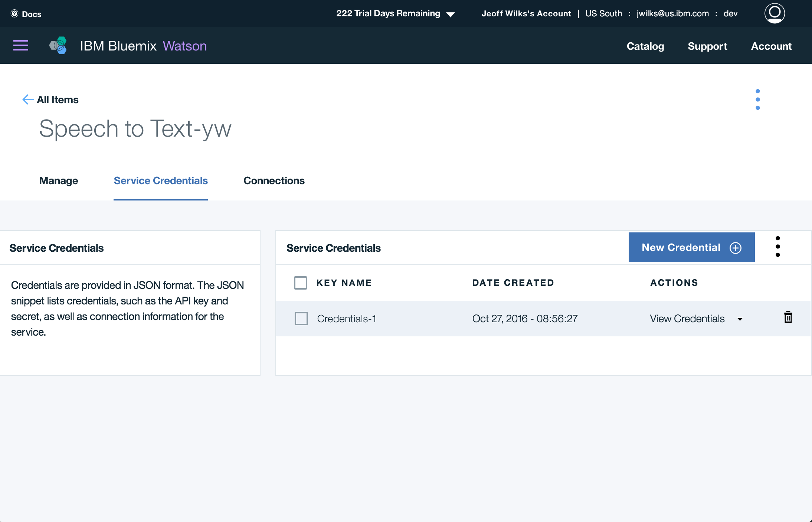The image size is (812, 522).
Task: Open the Support menu in the header
Action: coord(707,46)
